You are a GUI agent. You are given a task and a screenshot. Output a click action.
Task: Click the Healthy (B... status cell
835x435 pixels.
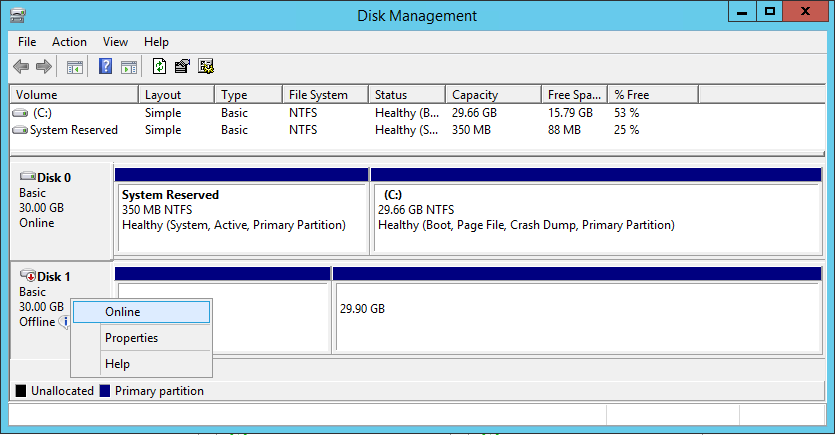[407, 113]
